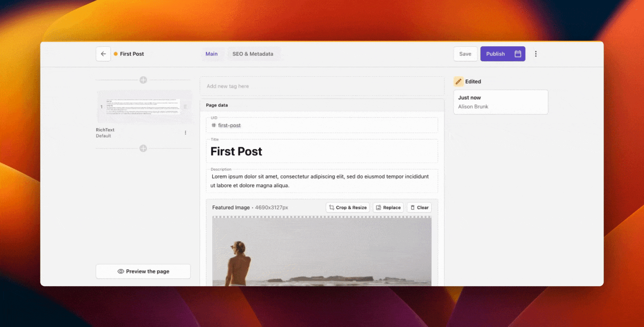
Task: Click the Save button
Action: point(465,54)
